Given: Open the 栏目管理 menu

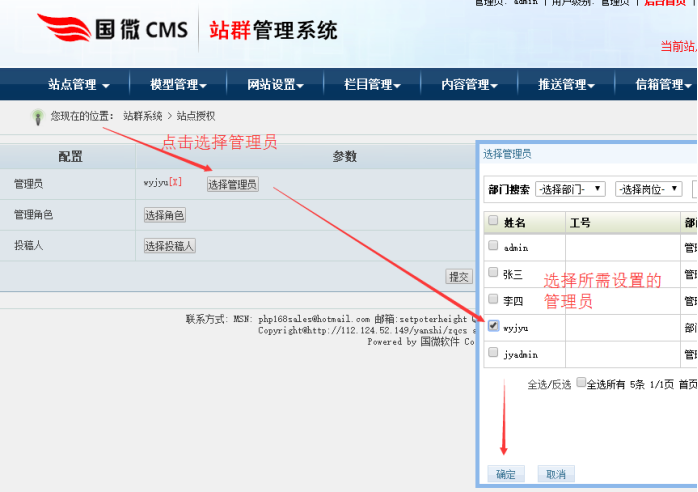Looking at the screenshot, I should (372, 85).
